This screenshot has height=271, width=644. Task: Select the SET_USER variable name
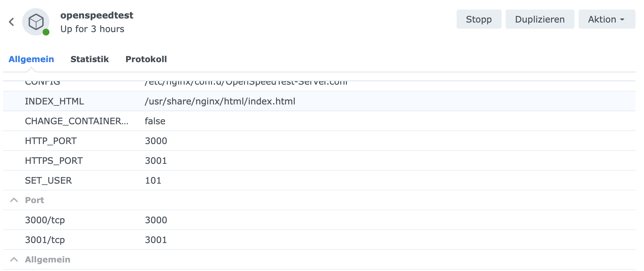[x=48, y=181]
